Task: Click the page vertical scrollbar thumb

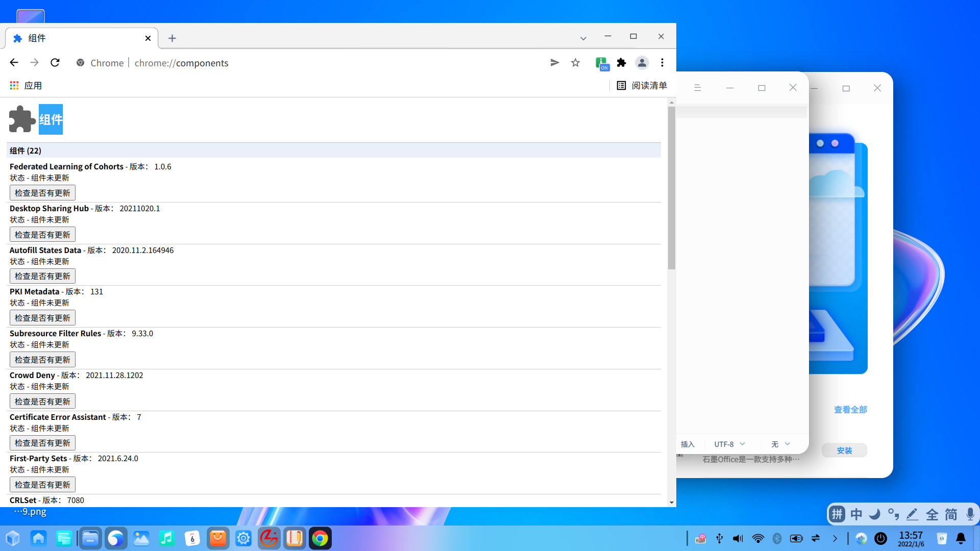Action: pyautogui.click(x=671, y=189)
